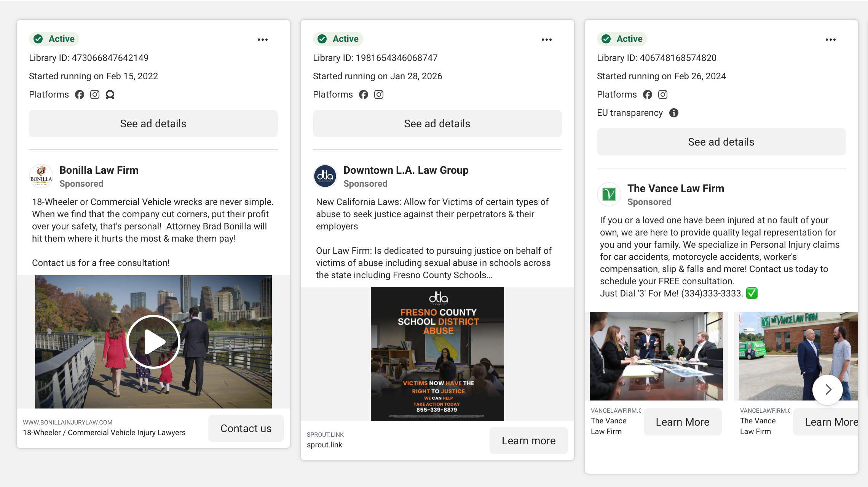Click 'Started running on Feb 15, 2022'

94,76
